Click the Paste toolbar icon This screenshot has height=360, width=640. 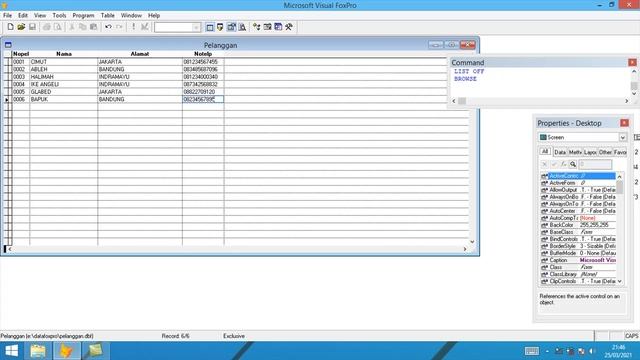[93, 27]
